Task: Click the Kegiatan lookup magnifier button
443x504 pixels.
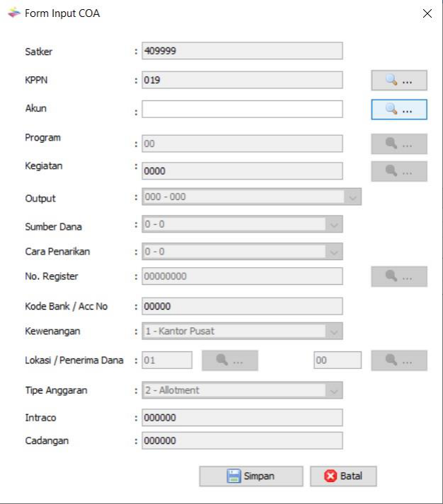Action: click(399, 171)
